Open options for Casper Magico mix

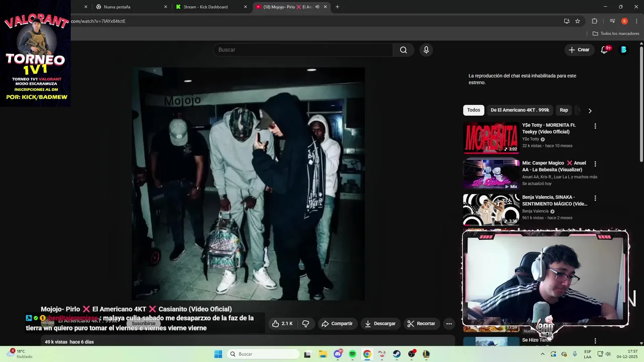(595, 164)
